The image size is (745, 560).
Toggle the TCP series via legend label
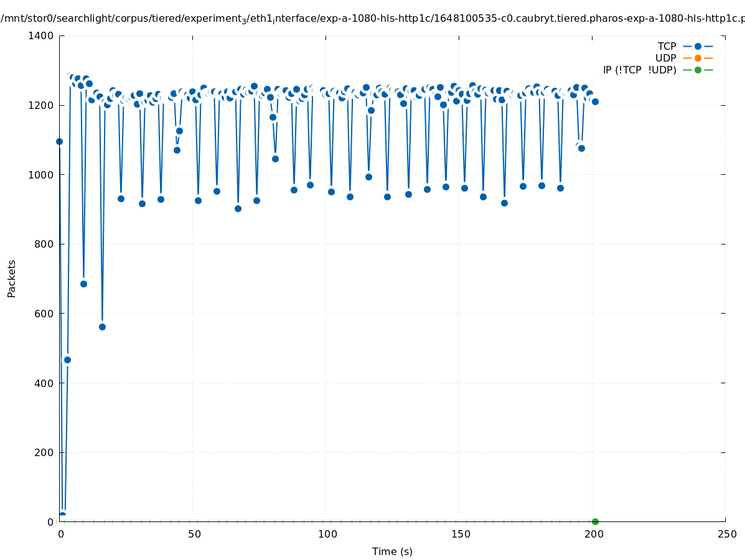point(667,46)
